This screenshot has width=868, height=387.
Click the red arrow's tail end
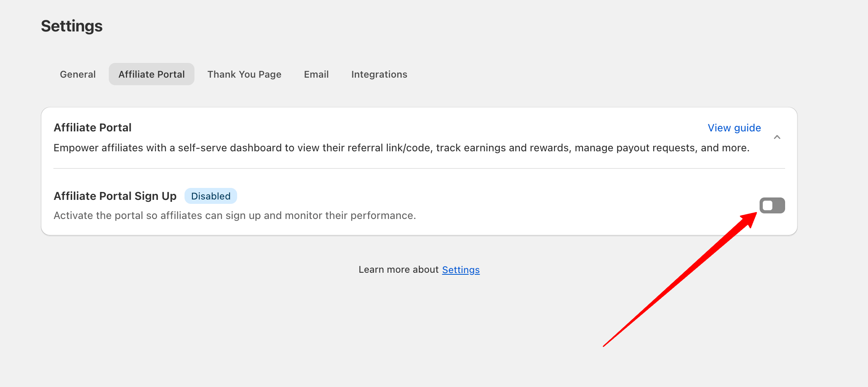pos(605,345)
